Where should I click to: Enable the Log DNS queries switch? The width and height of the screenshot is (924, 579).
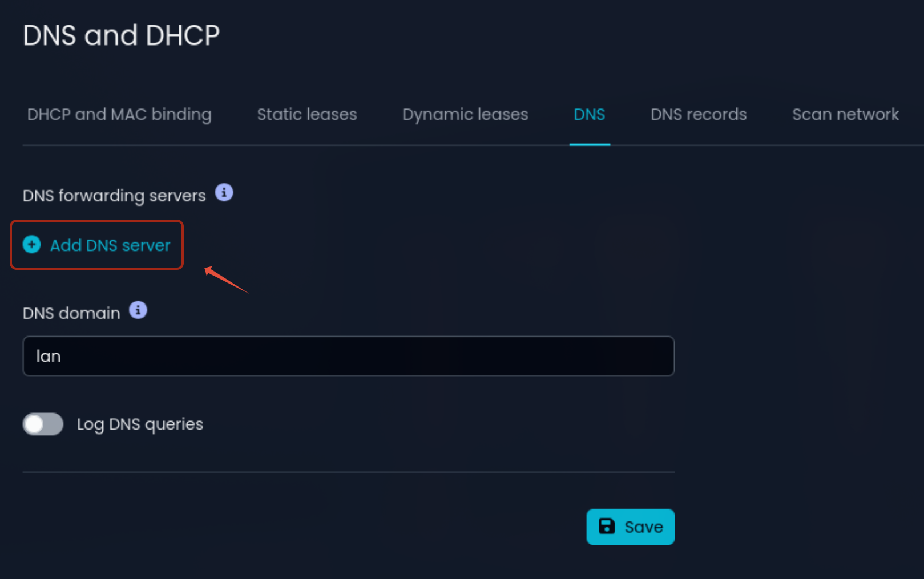[x=43, y=424]
